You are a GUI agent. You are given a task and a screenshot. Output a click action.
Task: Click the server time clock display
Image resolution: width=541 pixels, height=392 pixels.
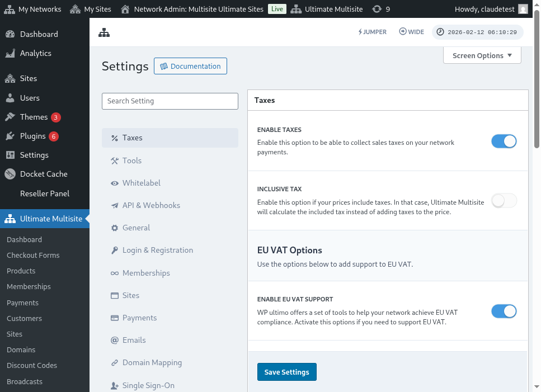pos(478,32)
